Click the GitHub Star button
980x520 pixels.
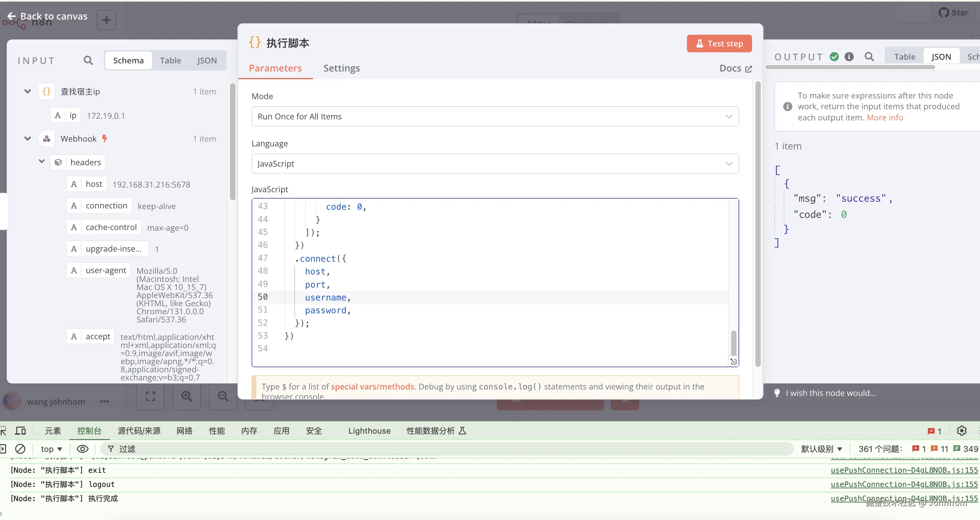click(x=953, y=12)
